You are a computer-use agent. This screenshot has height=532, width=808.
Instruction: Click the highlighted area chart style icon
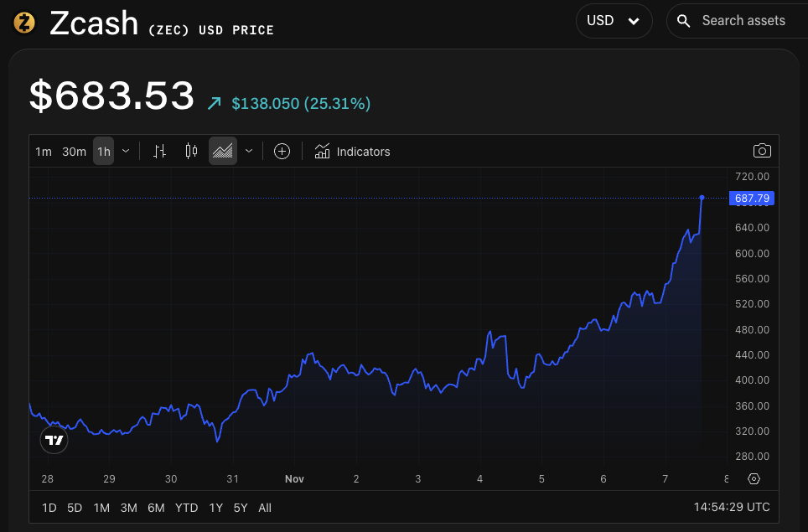point(222,151)
